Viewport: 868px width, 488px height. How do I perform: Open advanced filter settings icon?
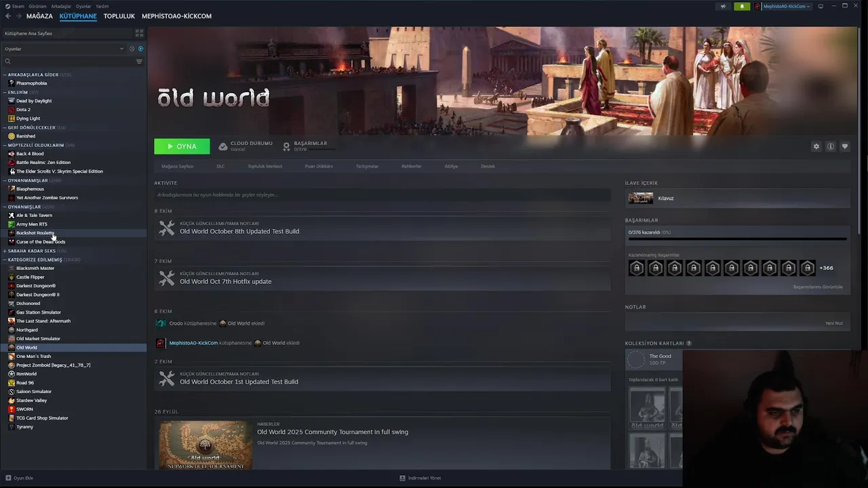tap(139, 62)
